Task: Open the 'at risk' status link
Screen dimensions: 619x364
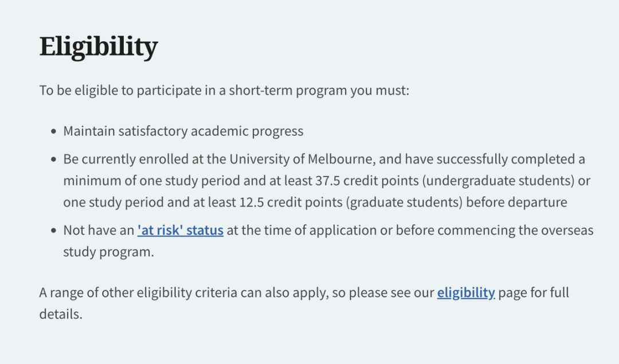Action: click(181, 230)
